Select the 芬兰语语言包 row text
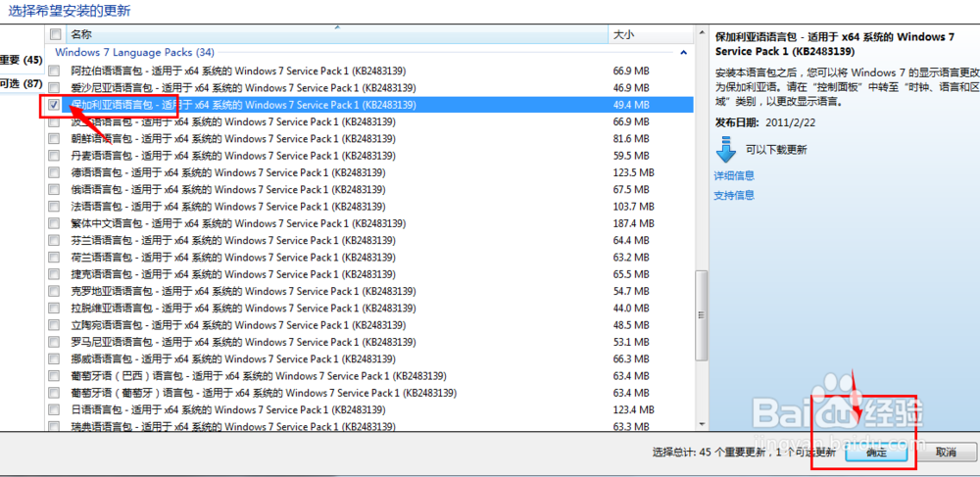The image size is (980, 477). click(233, 240)
